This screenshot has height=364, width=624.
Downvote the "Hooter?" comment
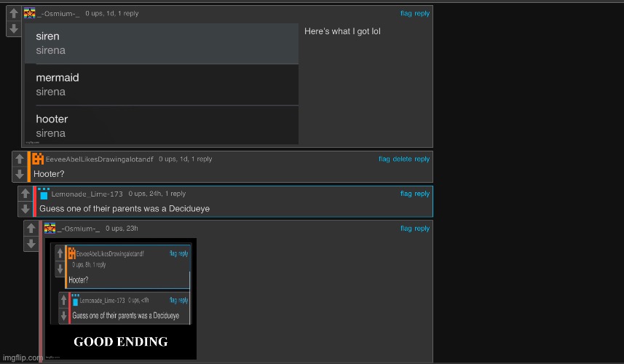tap(19, 174)
